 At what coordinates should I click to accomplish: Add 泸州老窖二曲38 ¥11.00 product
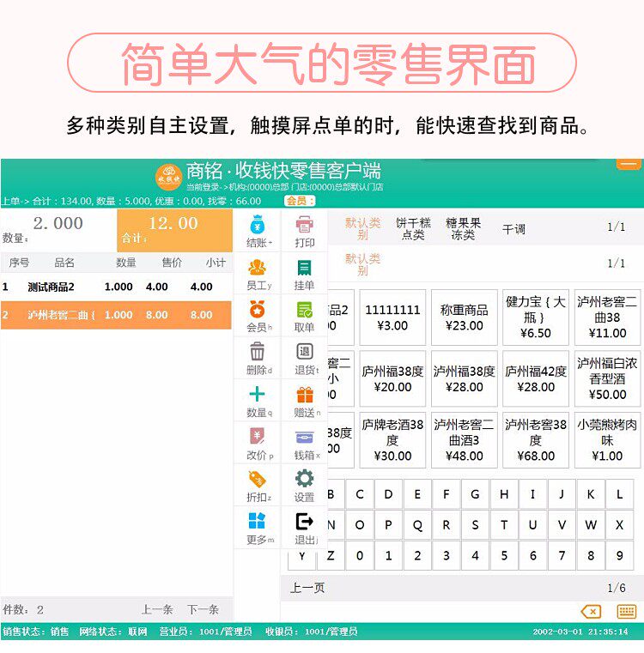[x=607, y=317]
